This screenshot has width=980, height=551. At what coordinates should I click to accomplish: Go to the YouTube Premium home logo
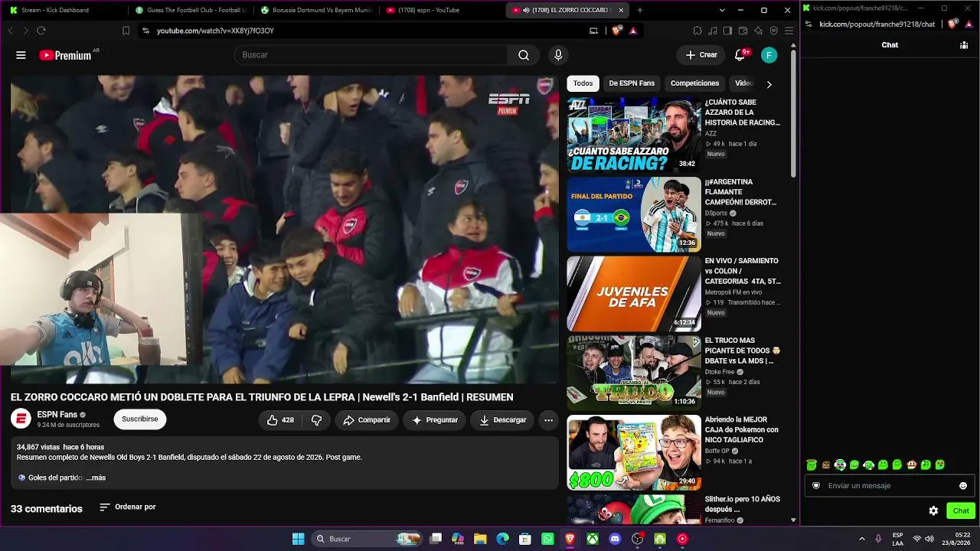[66, 55]
